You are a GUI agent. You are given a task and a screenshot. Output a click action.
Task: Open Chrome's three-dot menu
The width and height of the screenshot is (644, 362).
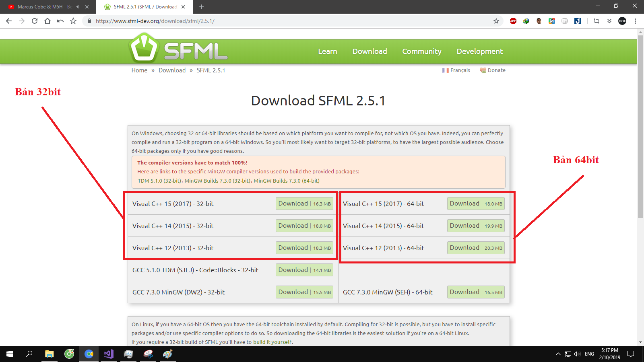tap(636, 21)
